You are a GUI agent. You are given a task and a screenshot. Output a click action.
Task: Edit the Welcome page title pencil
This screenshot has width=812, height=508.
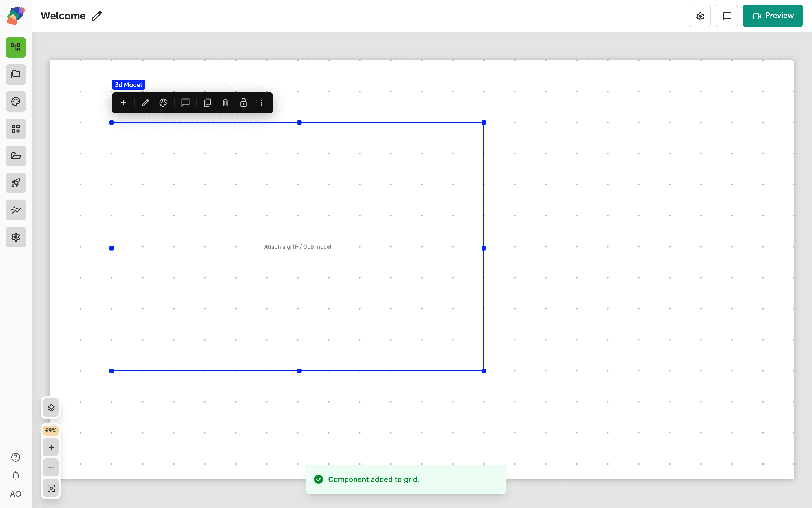pos(97,16)
